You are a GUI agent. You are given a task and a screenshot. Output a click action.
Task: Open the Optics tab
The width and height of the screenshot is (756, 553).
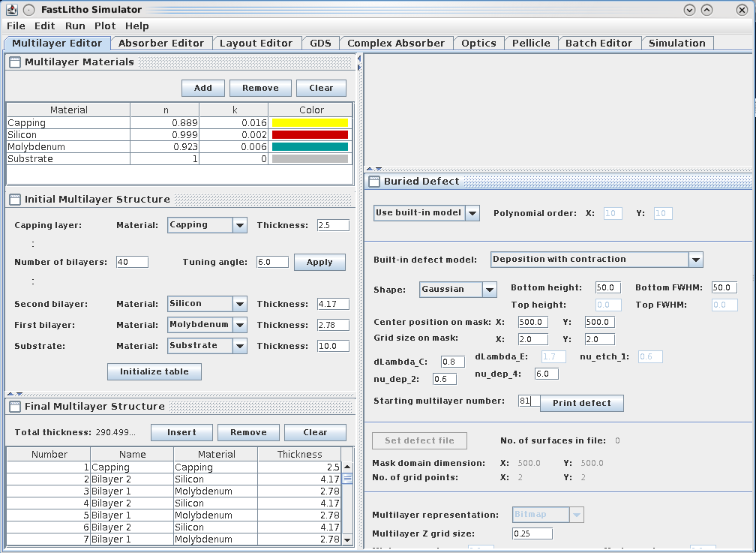[x=478, y=44]
